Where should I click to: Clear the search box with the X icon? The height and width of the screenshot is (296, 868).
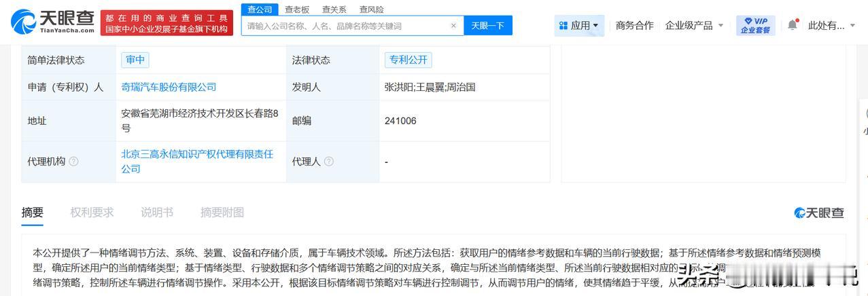tap(453, 26)
